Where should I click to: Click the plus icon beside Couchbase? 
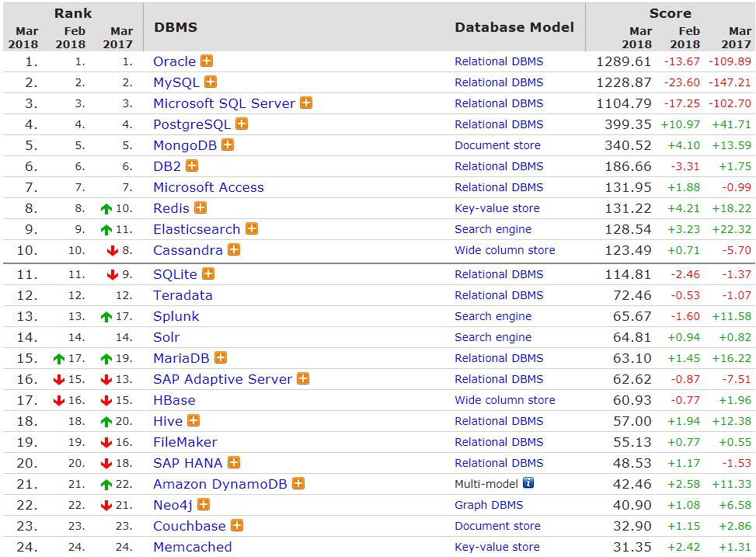(x=237, y=524)
